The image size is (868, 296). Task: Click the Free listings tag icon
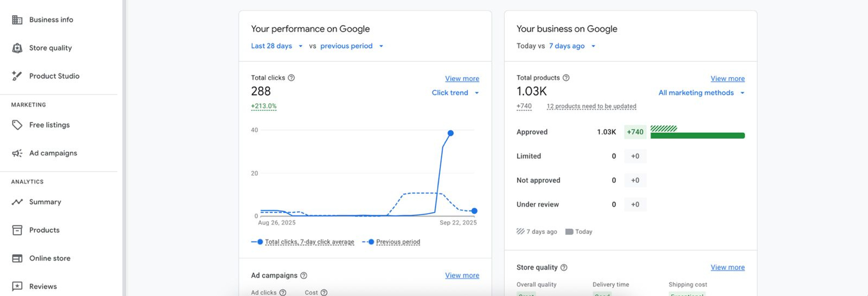(x=17, y=125)
